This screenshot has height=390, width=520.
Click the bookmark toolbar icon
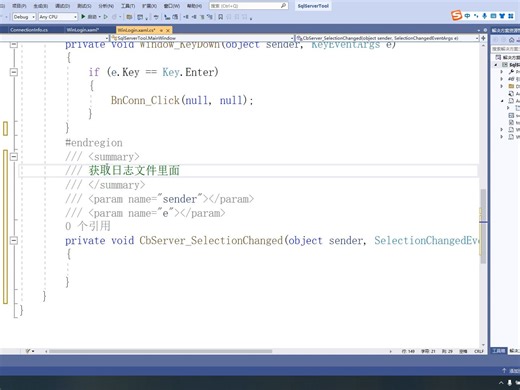(220, 17)
